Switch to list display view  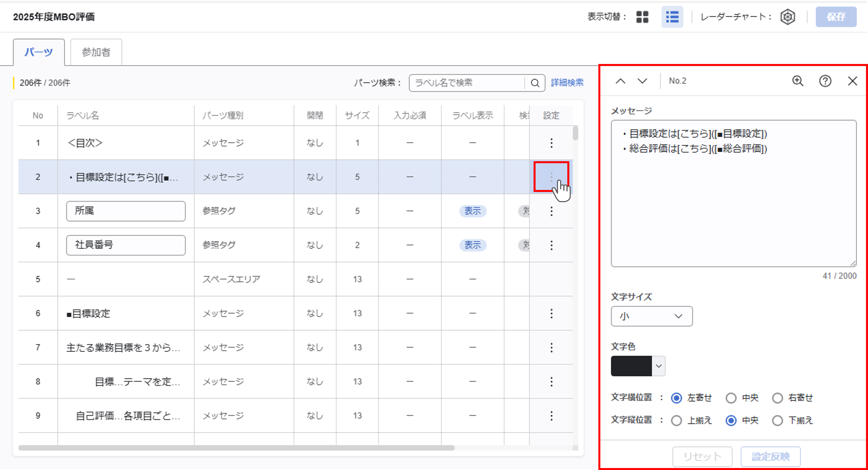(672, 17)
